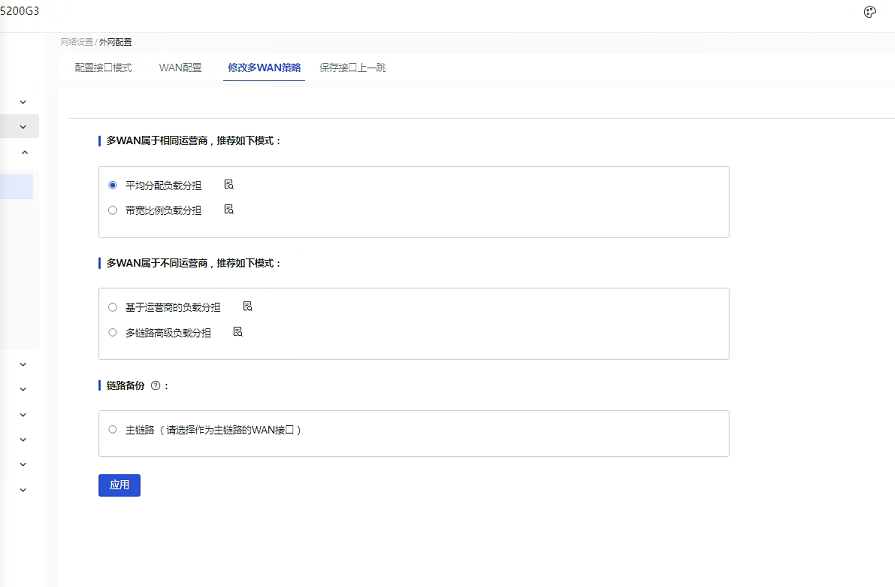895x587 pixels.
Task: View details icon for 基于运营商的负载分担
Action: pos(248,306)
